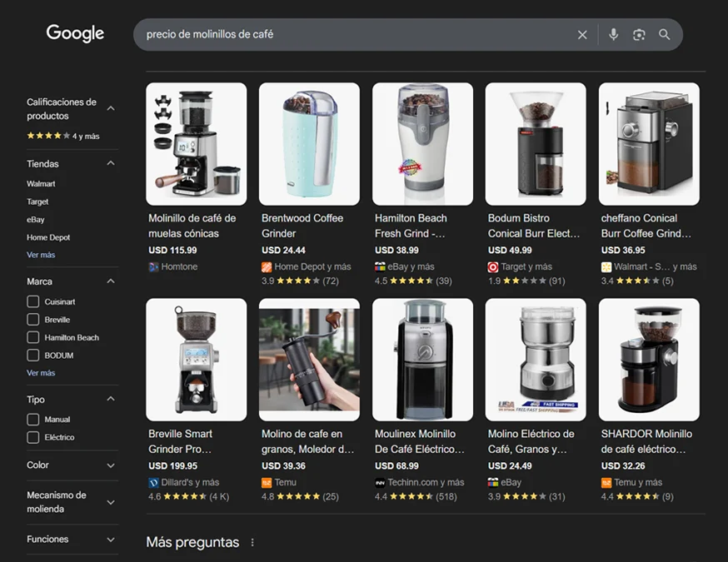Expand Mecanismo de molienda section
This screenshot has width=728, height=562.
(x=111, y=502)
